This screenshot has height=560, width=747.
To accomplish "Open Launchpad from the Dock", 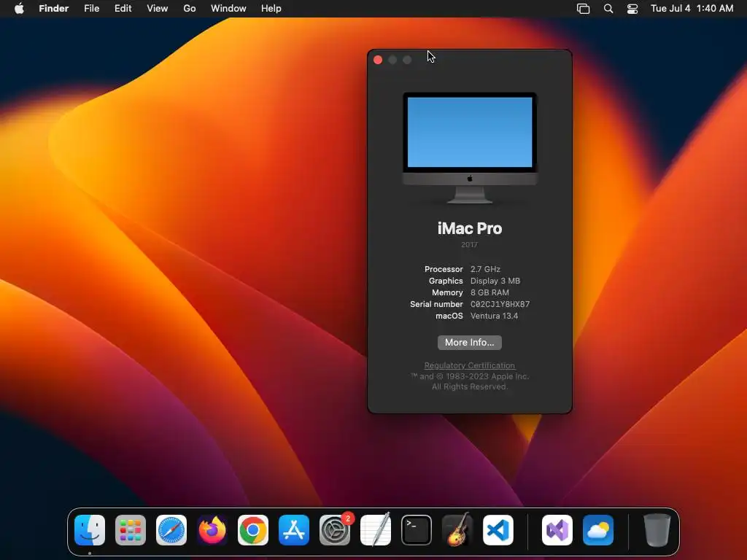I will (131, 530).
